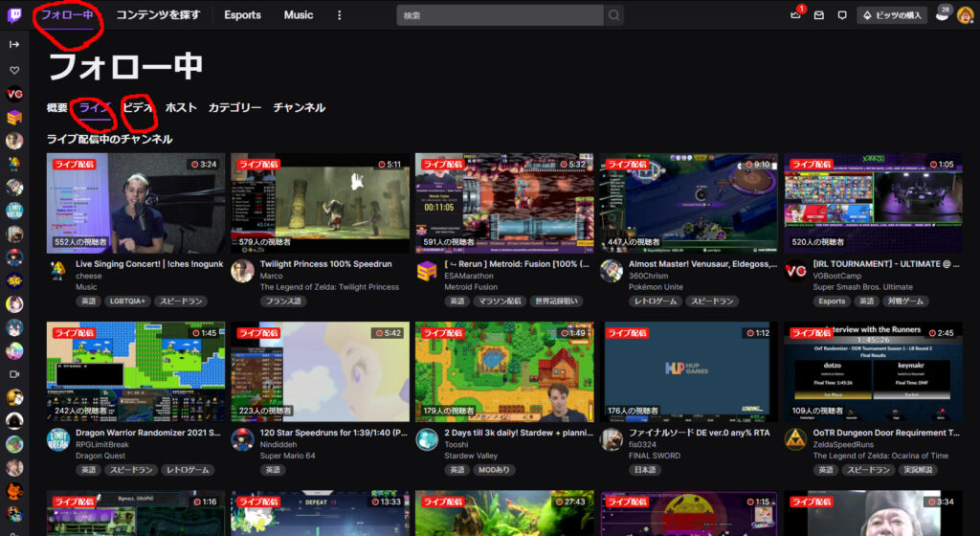The width and height of the screenshot is (980, 536).
Task: Go to Twitch home via the logo
Action: click(x=13, y=15)
